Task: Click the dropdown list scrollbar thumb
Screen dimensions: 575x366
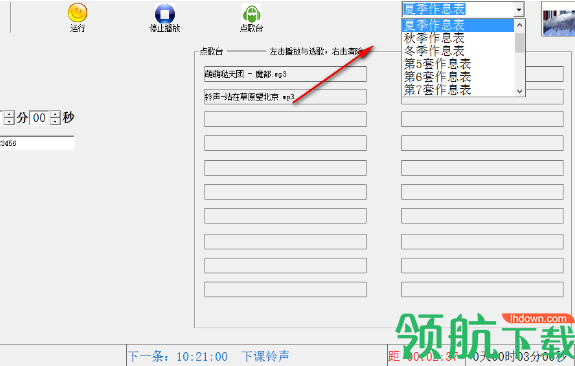Action: (519, 43)
